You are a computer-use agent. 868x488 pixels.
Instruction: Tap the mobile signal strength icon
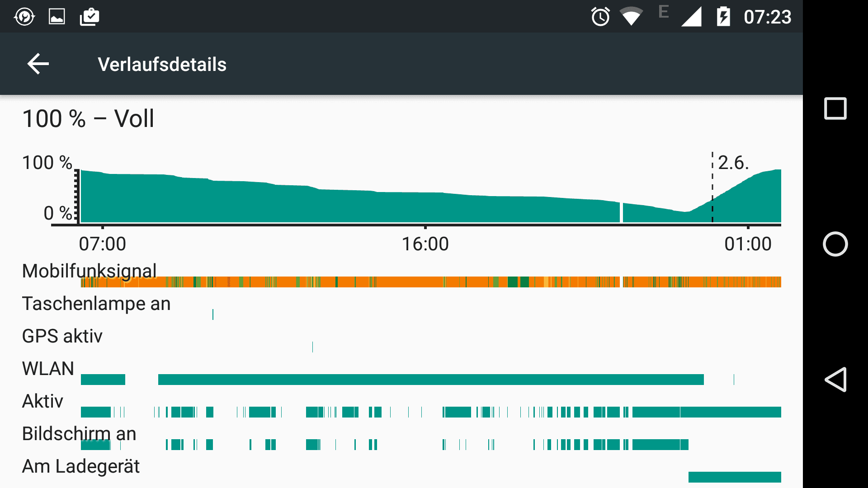pos(692,17)
